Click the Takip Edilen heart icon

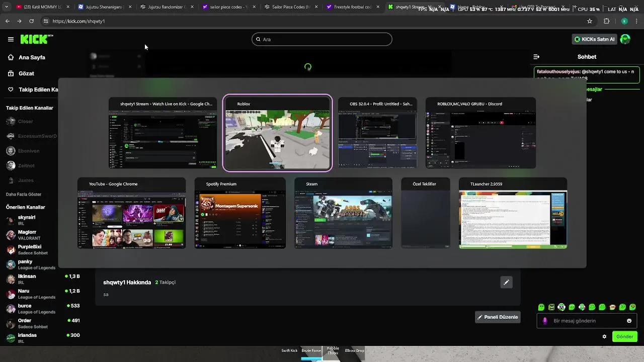pyautogui.click(x=11, y=89)
